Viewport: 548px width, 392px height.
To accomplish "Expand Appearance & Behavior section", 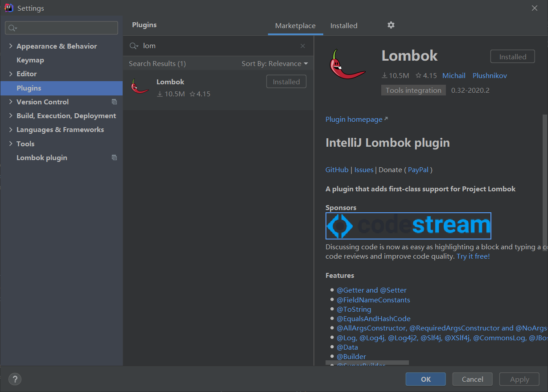I will pyautogui.click(x=11, y=46).
